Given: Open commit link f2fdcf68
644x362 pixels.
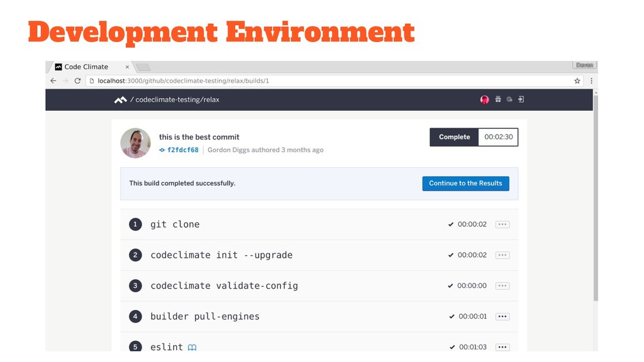Looking at the screenshot, I should click(183, 150).
